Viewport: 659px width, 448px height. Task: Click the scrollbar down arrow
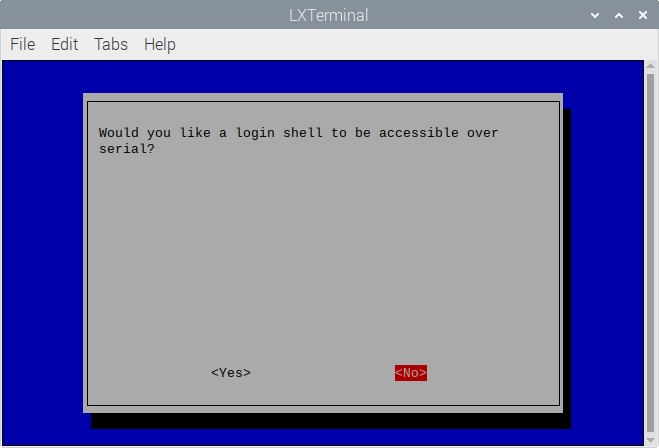tap(651, 440)
